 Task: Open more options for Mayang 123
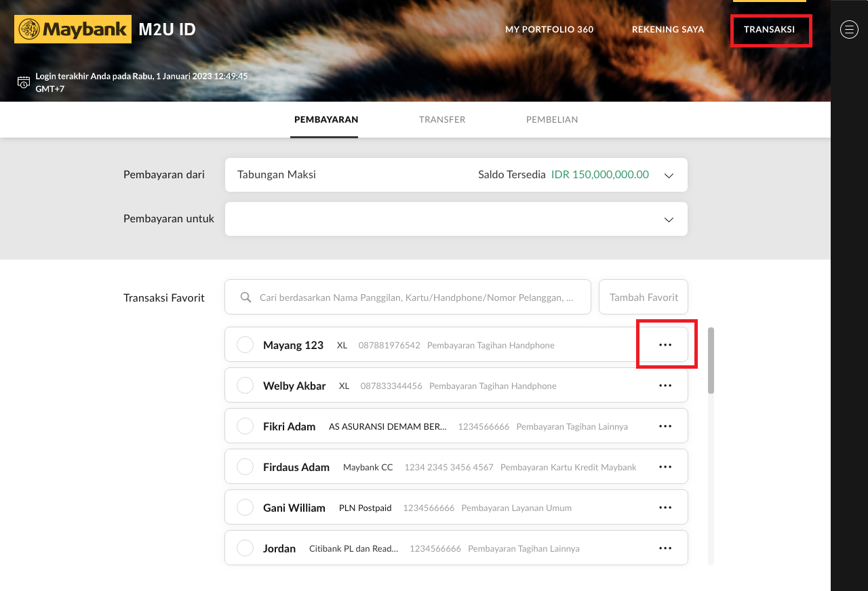click(x=665, y=345)
